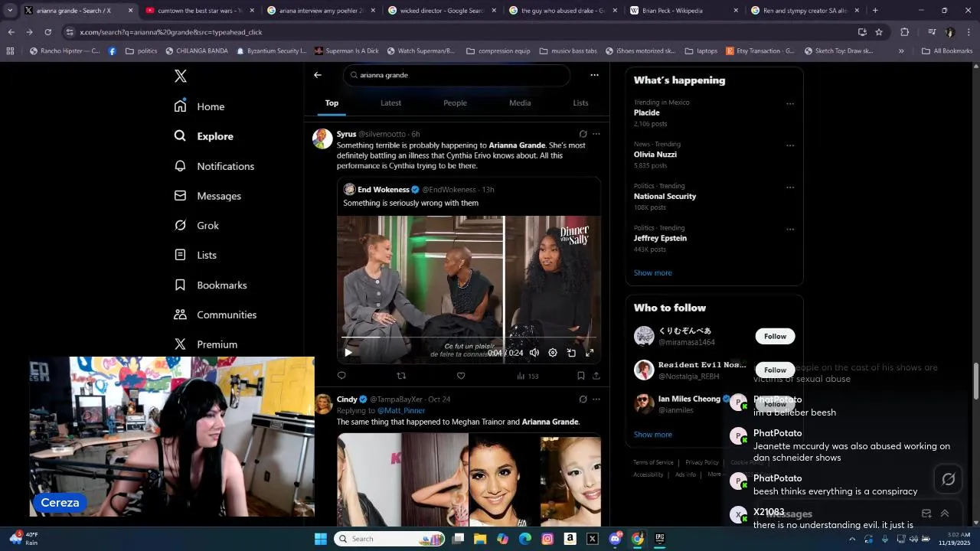Viewport: 980px width, 551px height.
Task: Open Windows Start menu
Action: (x=321, y=539)
